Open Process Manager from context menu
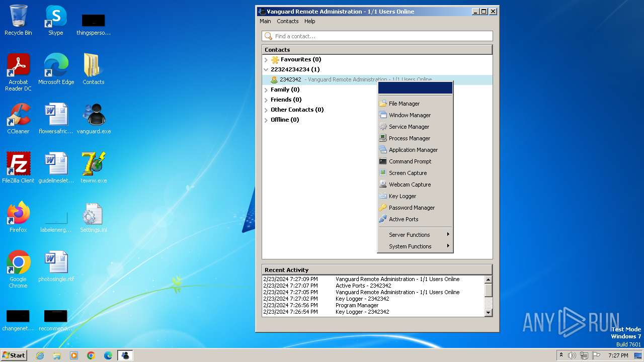The height and width of the screenshot is (362, 644). [415, 138]
